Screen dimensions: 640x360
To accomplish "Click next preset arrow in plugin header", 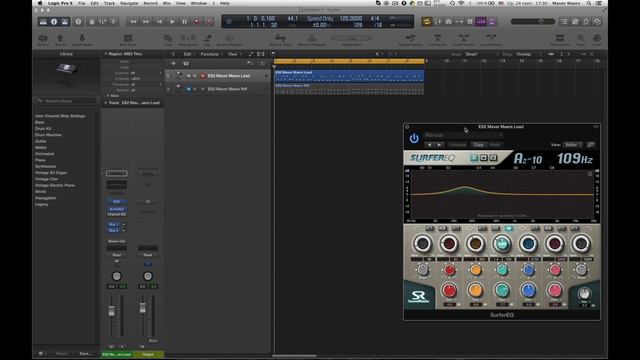I will pyautogui.click(x=439, y=145).
